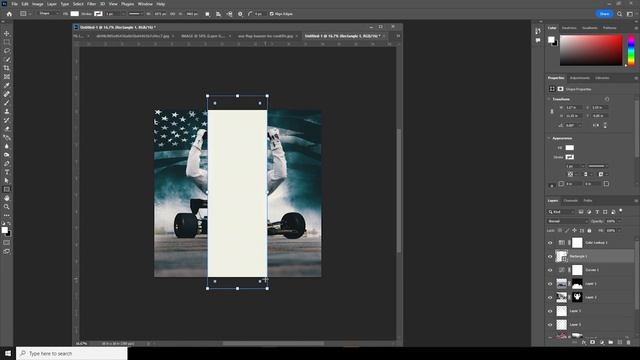Click the Fill color swatch in options bar
The height and width of the screenshot is (360, 640).
pyautogui.click(x=75, y=14)
